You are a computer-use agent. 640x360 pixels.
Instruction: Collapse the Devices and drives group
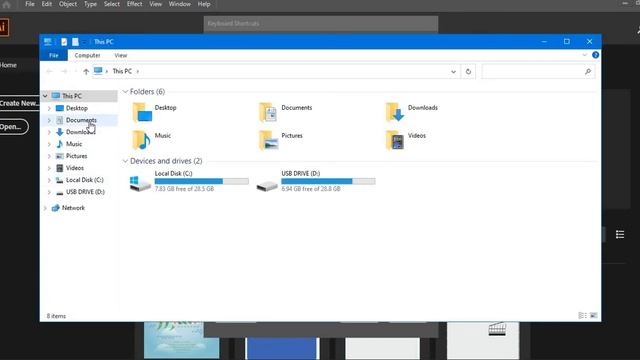(x=125, y=161)
